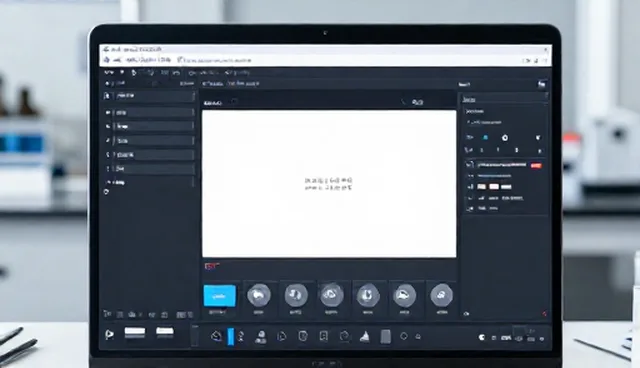The width and height of the screenshot is (640, 368).
Task: Click the small teal square in right panel
Action: [x=485, y=137]
